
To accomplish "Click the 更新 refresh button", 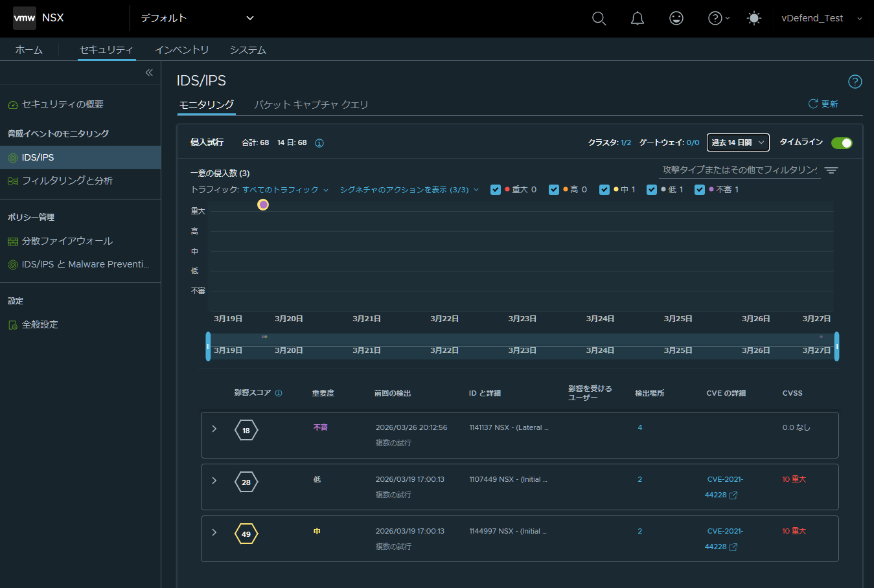I will point(823,104).
